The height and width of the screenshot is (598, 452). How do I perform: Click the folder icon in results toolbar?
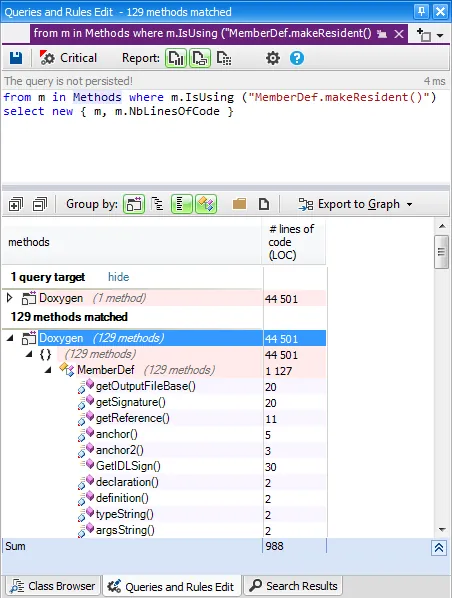pos(239,204)
